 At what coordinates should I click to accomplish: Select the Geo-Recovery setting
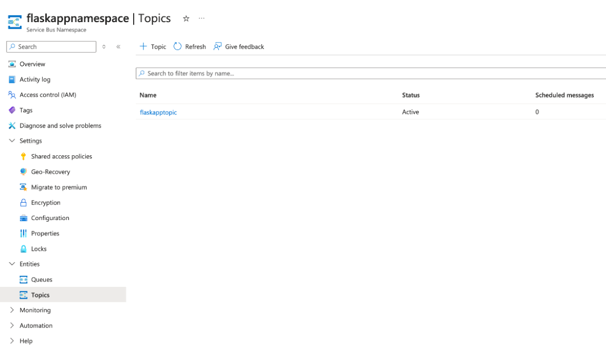coord(52,171)
